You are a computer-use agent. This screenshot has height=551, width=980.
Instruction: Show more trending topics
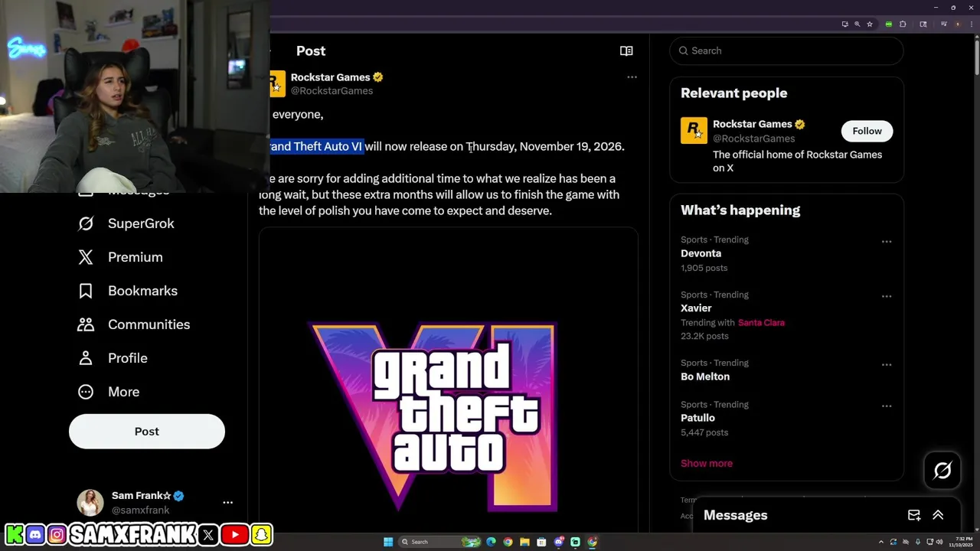(x=707, y=463)
